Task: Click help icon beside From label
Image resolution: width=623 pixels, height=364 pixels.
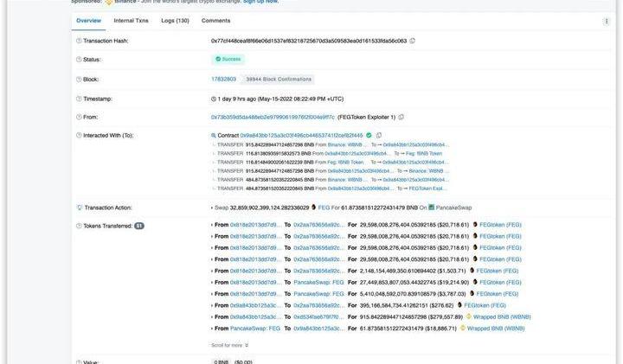Action: pos(79,117)
